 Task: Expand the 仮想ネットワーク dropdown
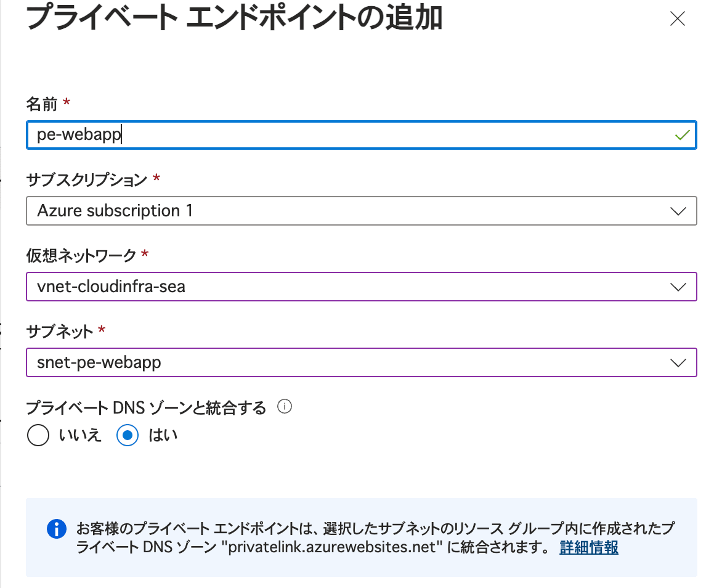678,287
